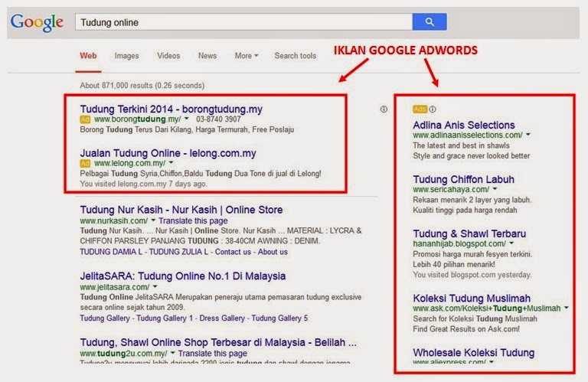The height and width of the screenshot is (382, 588).
Task: Open the Koleksi Tudung Muslimah ad
Action: click(x=472, y=299)
